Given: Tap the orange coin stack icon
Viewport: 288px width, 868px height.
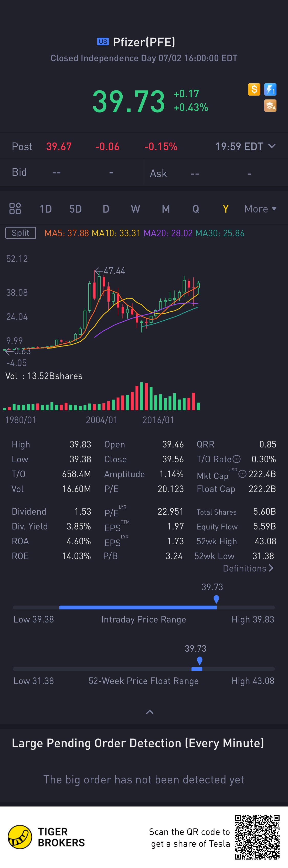Looking at the screenshot, I should click(x=270, y=106).
